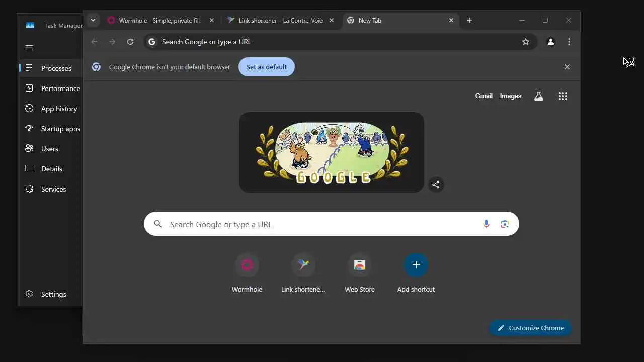The width and height of the screenshot is (644, 362).
Task: Open the Google apps grid
Action: click(563, 96)
